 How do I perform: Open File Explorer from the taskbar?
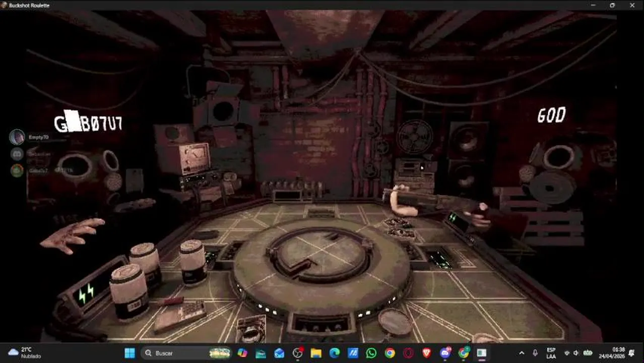click(x=316, y=353)
